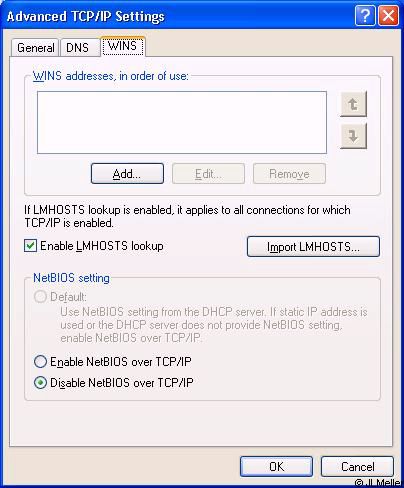Open the Import LMHOSTS dialog
The width and height of the screenshot is (404, 488).
click(313, 247)
